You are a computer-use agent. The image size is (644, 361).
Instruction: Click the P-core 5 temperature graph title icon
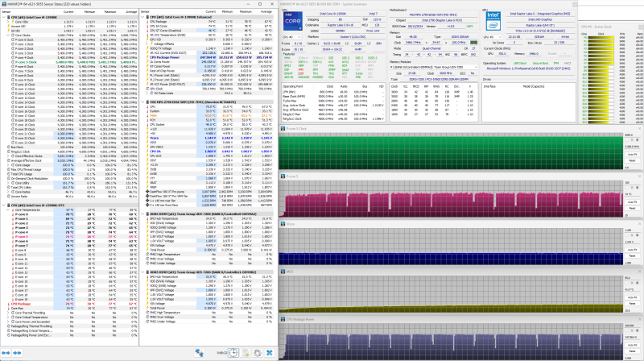pos(283,176)
